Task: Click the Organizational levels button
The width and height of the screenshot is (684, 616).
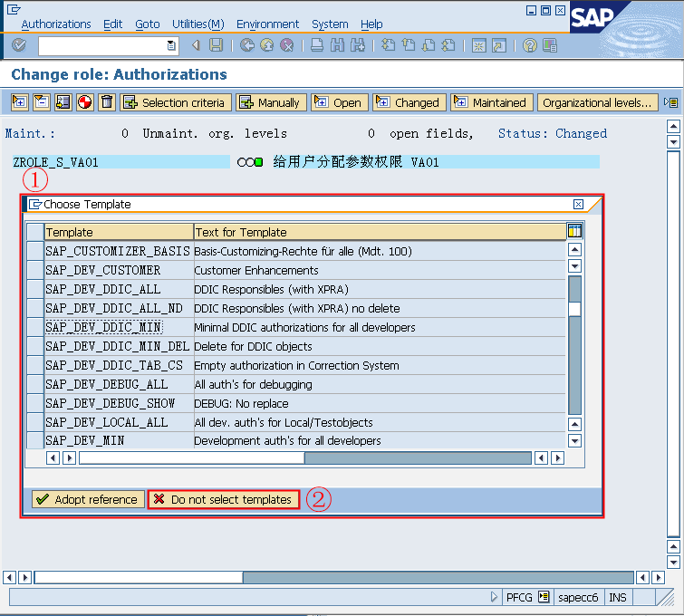Action: pyautogui.click(x=597, y=102)
